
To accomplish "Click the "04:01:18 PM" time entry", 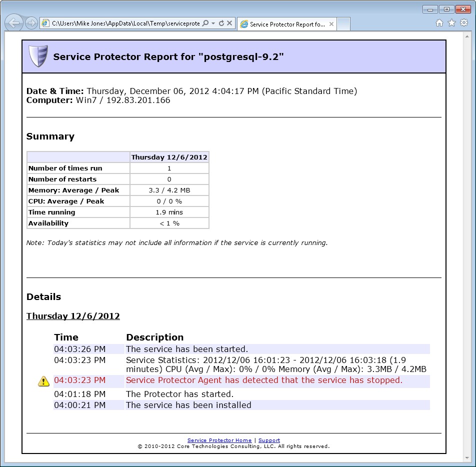I will [80, 394].
